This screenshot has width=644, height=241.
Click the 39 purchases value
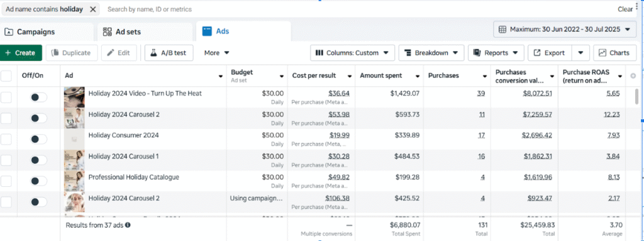(481, 93)
